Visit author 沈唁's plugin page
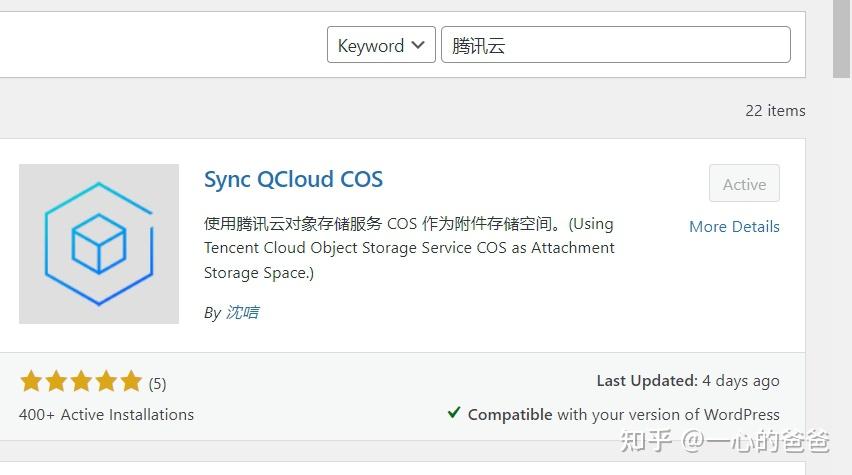852x475 pixels. 242,312
